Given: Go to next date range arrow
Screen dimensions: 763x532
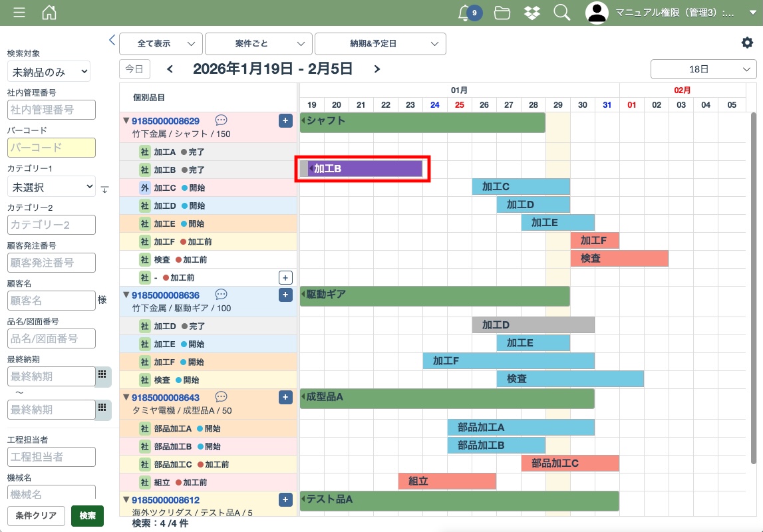Looking at the screenshot, I should pyautogui.click(x=377, y=69).
